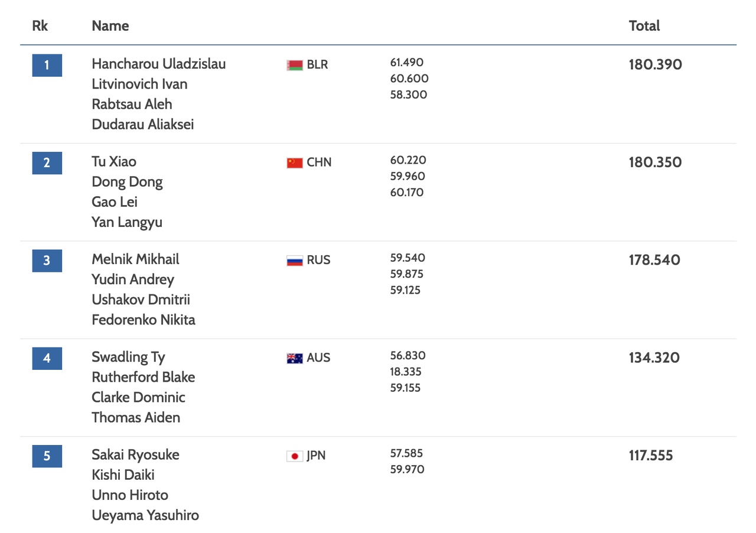Click the Belarus flag icon
756x533 pixels.
pos(295,65)
